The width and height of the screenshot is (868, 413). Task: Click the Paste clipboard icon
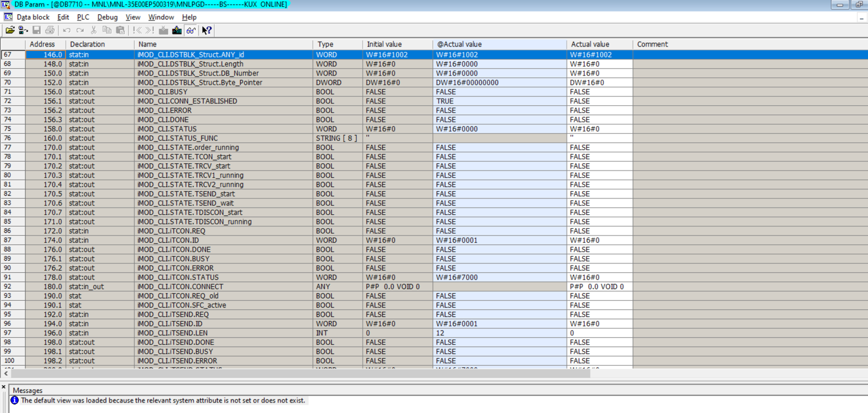pos(121,30)
